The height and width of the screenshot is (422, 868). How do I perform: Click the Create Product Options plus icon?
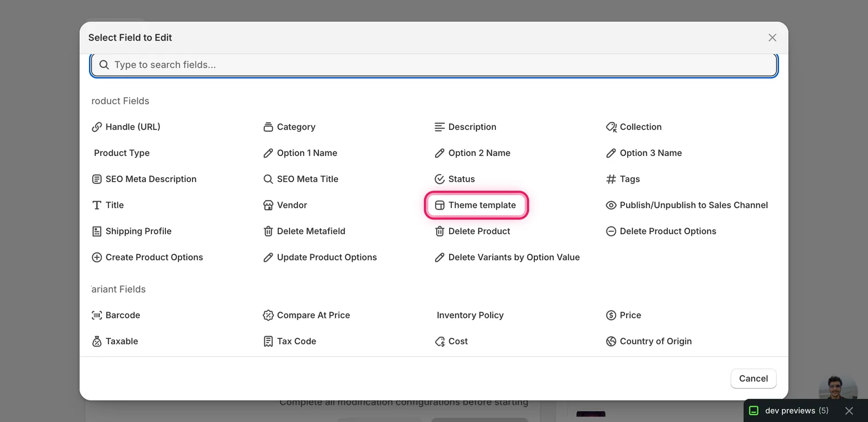97,257
